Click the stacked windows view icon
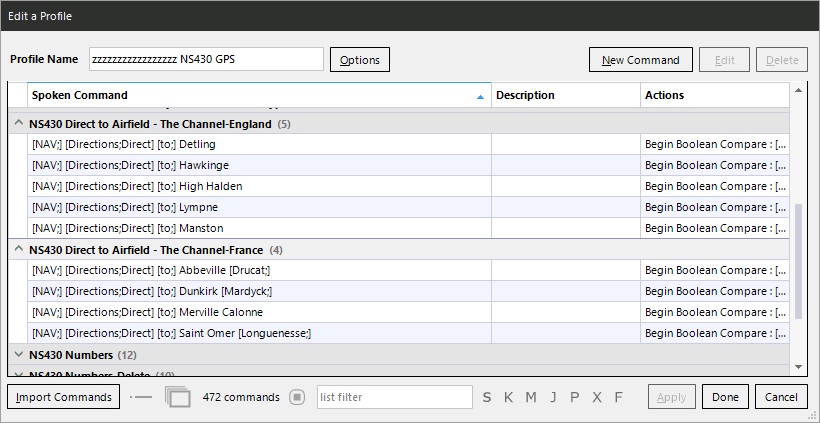 178,397
